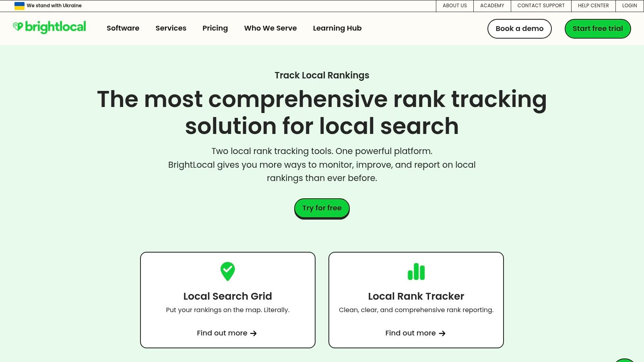Click the Ukrainian flag icon in the top bar

[x=19, y=5]
